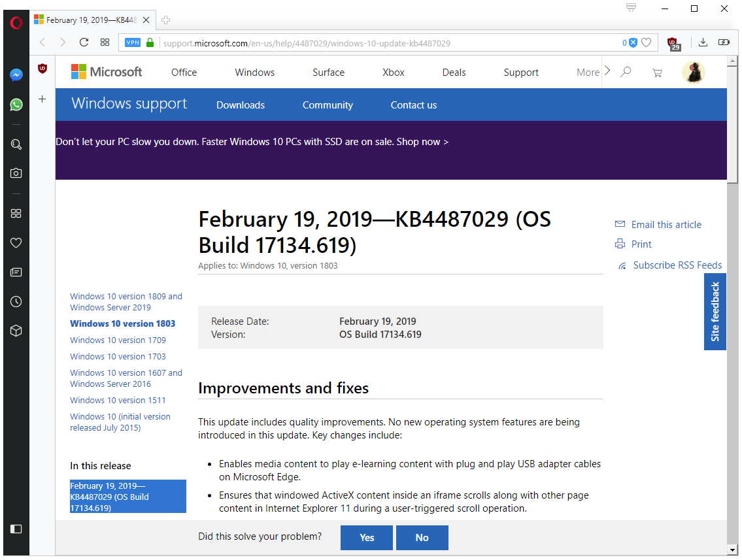This screenshot has width=742, height=560.
Task: Open the Deals menu item
Action: pyautogui.click(x=454, y=73)
